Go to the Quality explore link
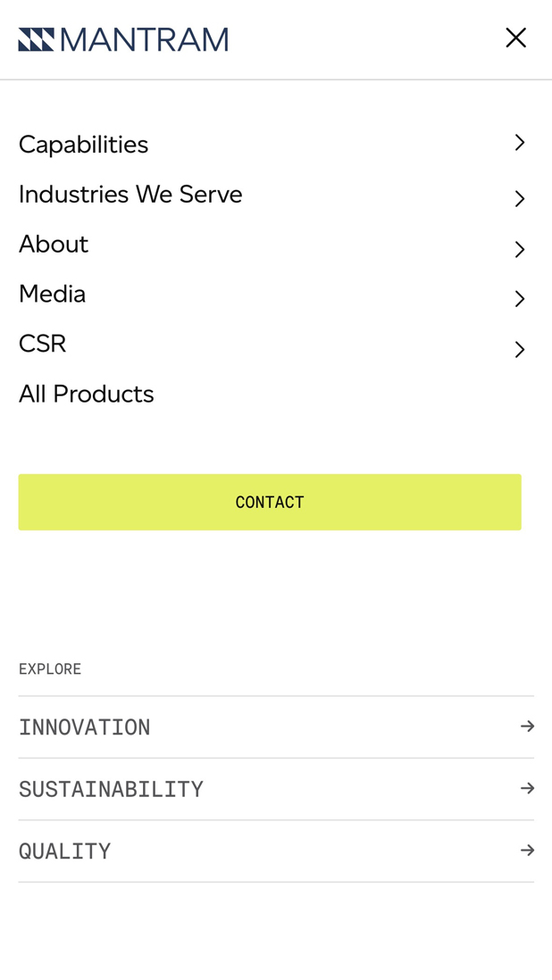 click(65, 851)
